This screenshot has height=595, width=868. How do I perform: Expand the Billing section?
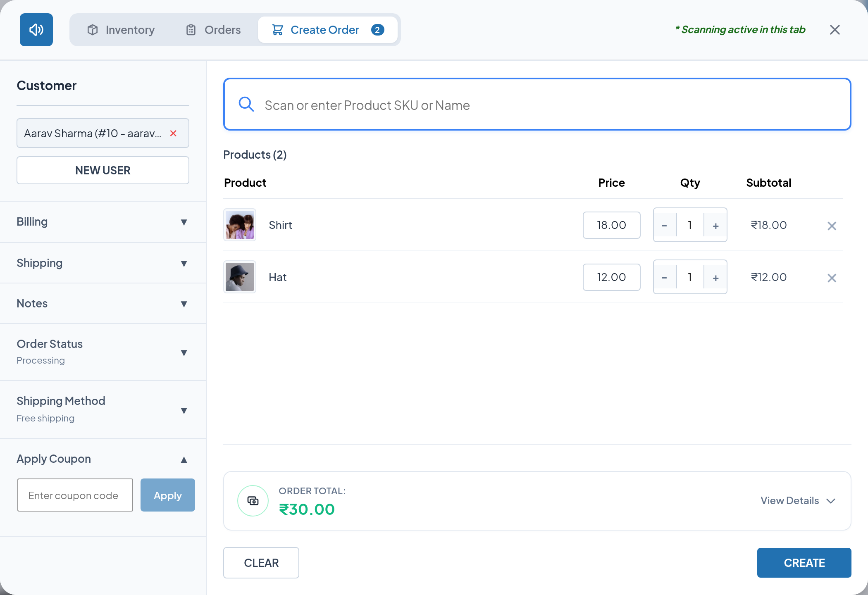(103, 222)
